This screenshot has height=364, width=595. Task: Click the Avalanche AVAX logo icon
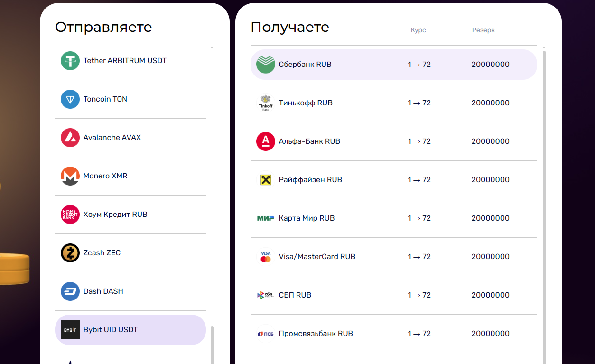[x=70, y=138]
